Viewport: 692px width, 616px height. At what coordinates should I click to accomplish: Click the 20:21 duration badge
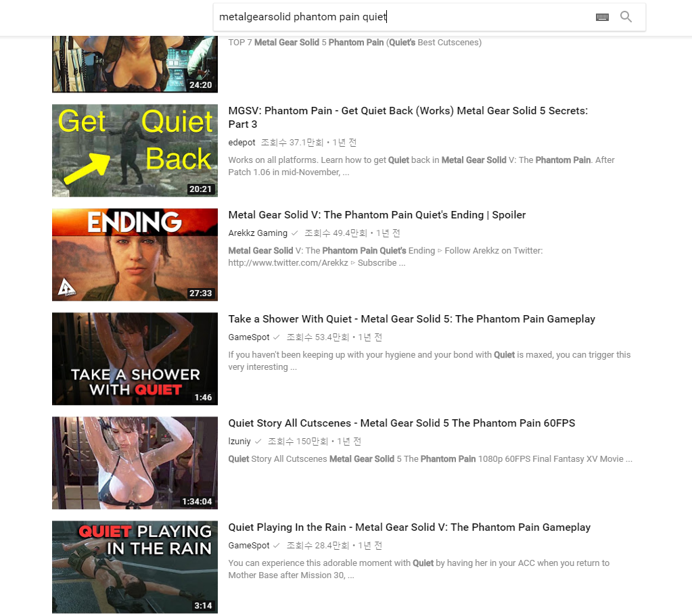click(x=201, y=189)
